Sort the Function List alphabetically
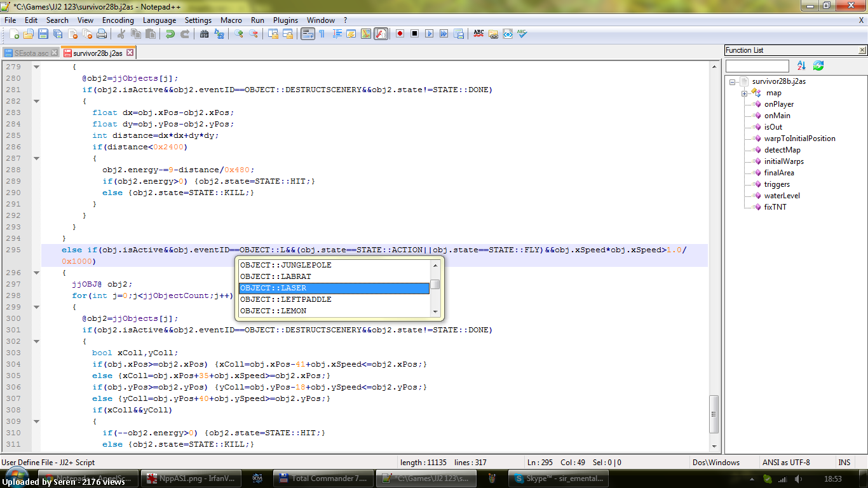The height and width of the screenshot is (488, 868). (x=801, y=65)
